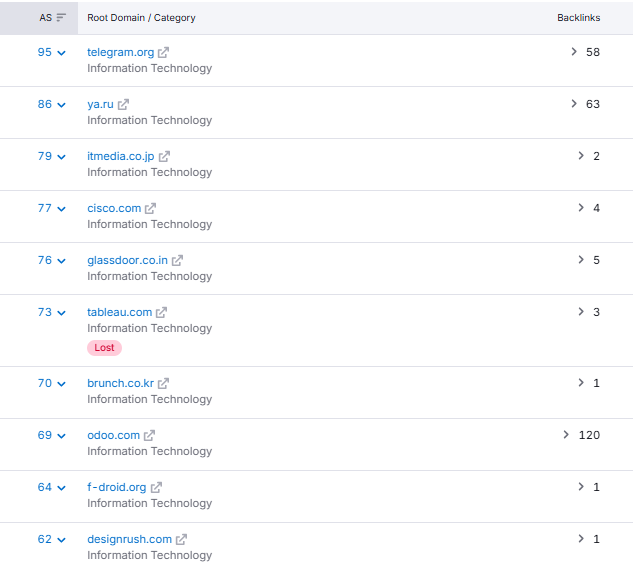Screen dimensions: 633x563
Task: Open odoo.com external link icon
Action: pyautogui.click(x=149, y=435)
